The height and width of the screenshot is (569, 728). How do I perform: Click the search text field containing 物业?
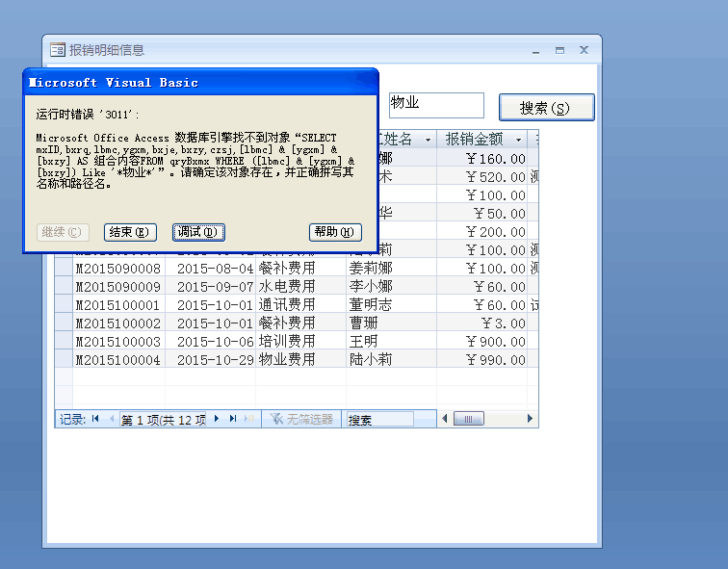tap(435, 104)
